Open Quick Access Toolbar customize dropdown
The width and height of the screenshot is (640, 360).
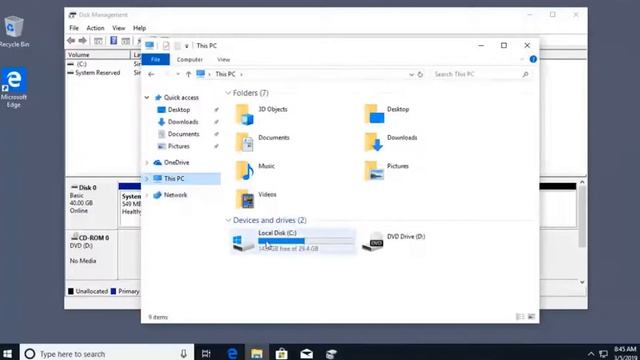(x=187, y=46)
